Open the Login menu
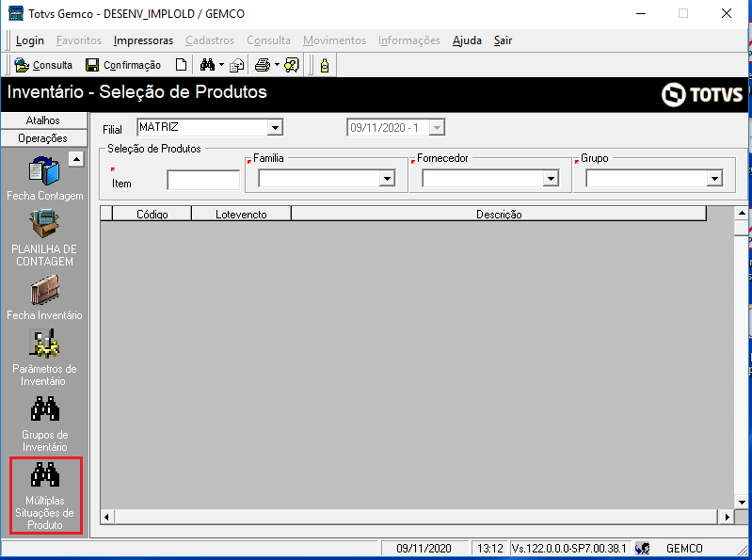 point(30,40)
